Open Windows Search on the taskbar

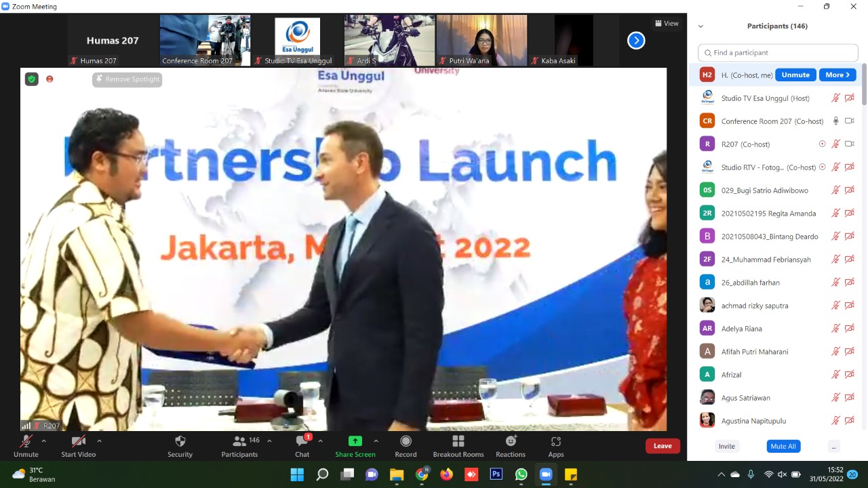point(322,474)
